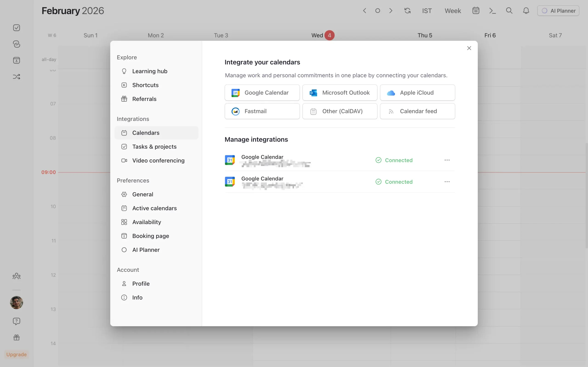
Task: Open the Active calendars preferences section
Action: (155, 208)
